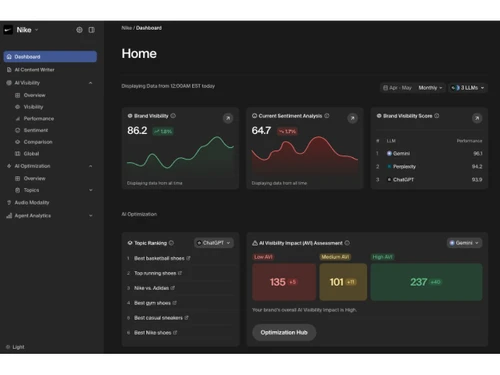Go to AI Optimization Overview
500x375 pixels.
click(34, 178)
